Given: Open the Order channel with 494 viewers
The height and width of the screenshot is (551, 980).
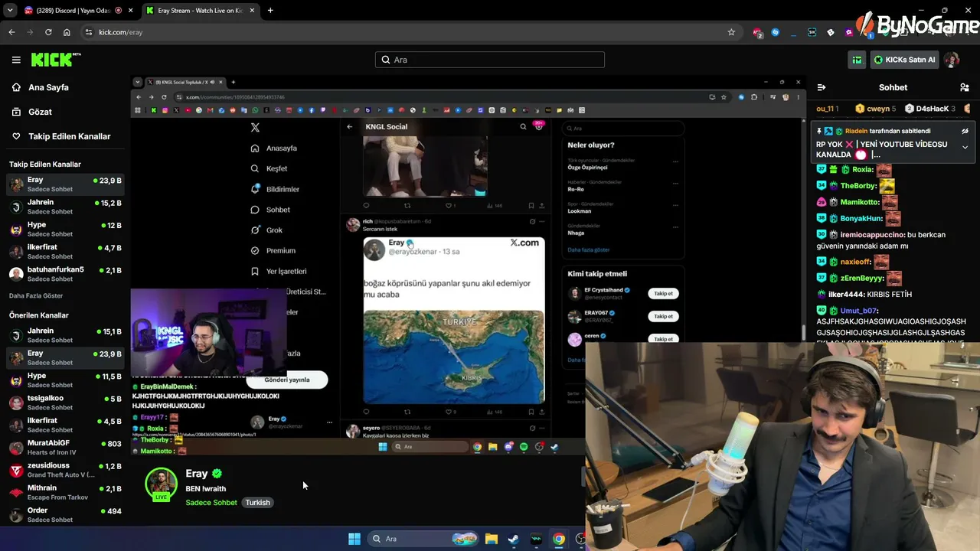Looking at the screenshot, I should coord(65,514).
